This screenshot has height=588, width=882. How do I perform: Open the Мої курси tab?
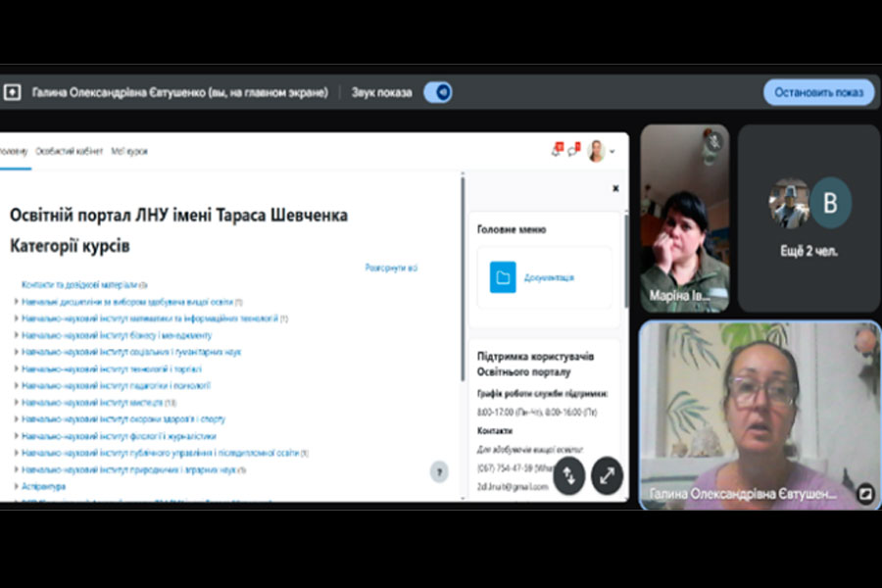click(x=129, y=151)
